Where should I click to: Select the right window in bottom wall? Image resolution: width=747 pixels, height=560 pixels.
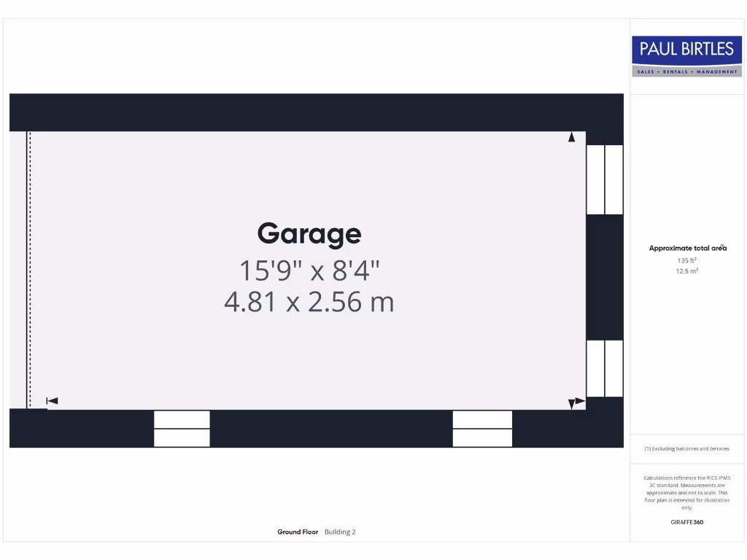[x=482, y=429]
